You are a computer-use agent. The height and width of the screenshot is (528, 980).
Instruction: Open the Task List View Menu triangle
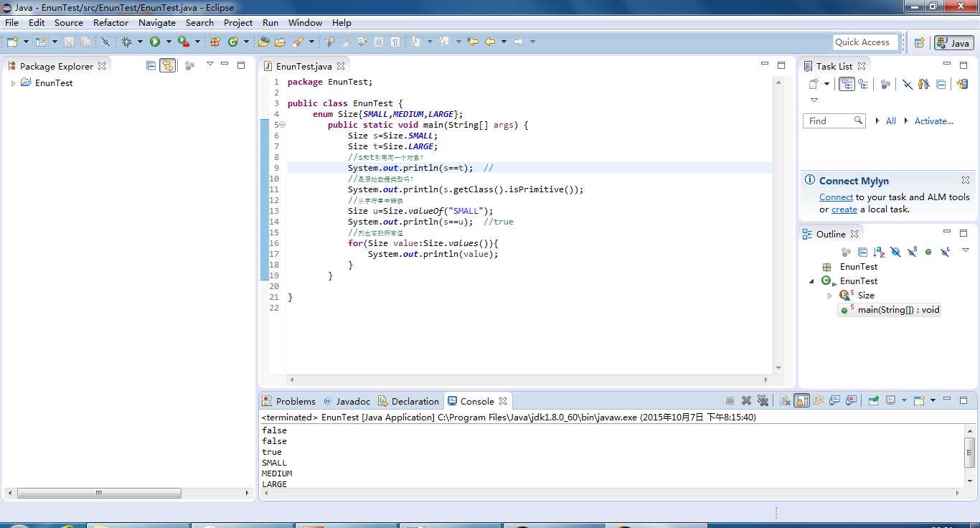(x=814, y=100)
